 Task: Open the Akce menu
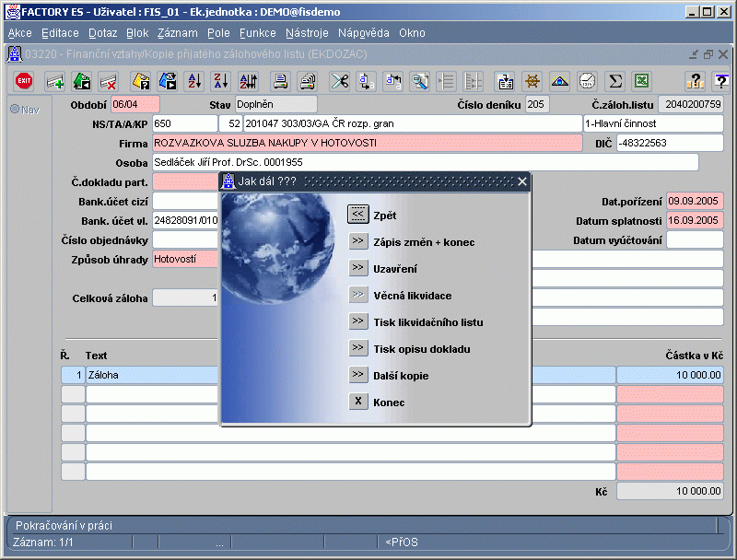[x=19, y=33]
